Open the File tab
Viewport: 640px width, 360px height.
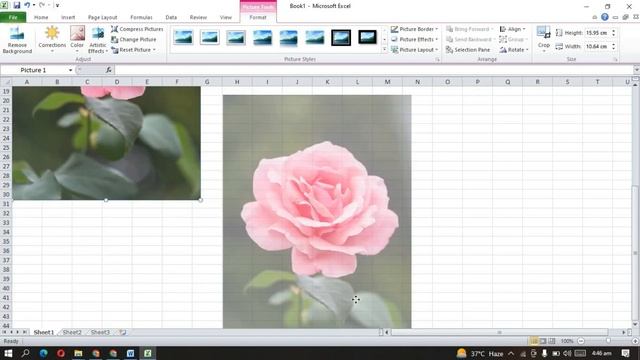[x=13, y=17]
